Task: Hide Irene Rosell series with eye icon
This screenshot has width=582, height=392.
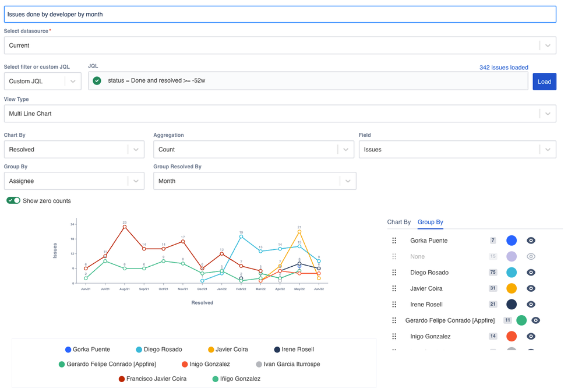Action: [x=531, y=305]
